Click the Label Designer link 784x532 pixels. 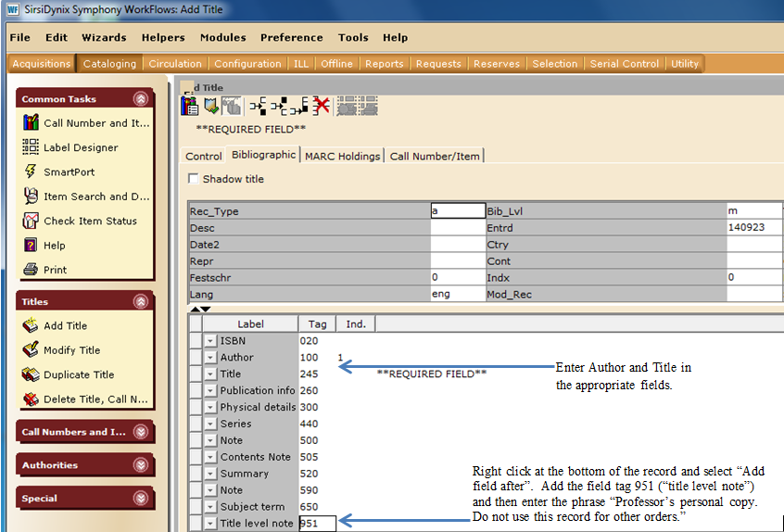81,147
